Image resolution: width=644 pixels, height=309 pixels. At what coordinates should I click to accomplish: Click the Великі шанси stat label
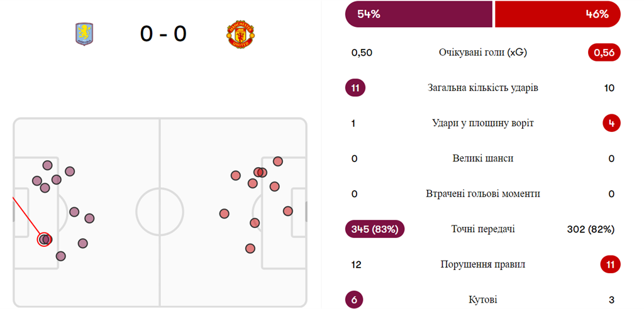pos(482,158)
